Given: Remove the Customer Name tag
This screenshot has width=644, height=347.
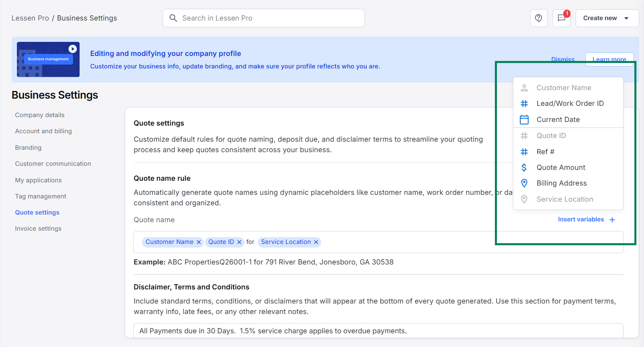Looking at the screenshot, I should click(x=199, y=242).
